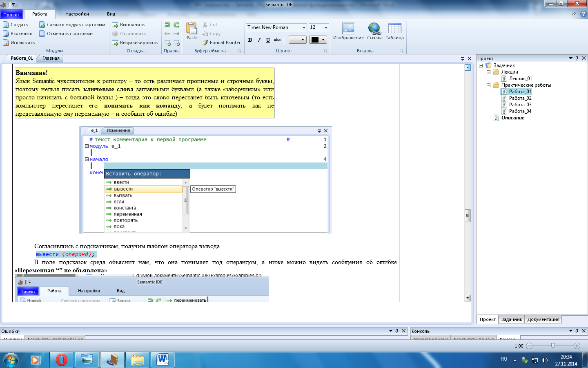Open Microsoft Word from the taskbar
The width and height of the screenshot is (588, 368).
163,360
